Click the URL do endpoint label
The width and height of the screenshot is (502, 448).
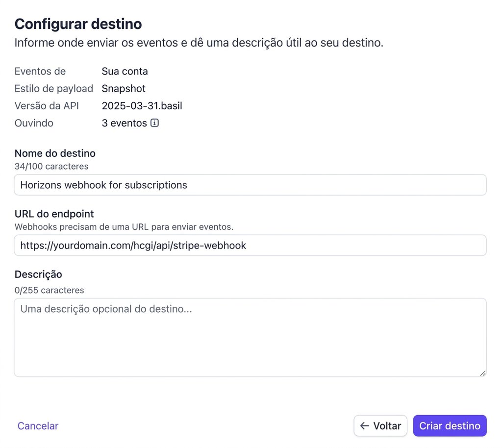point(54,214)
